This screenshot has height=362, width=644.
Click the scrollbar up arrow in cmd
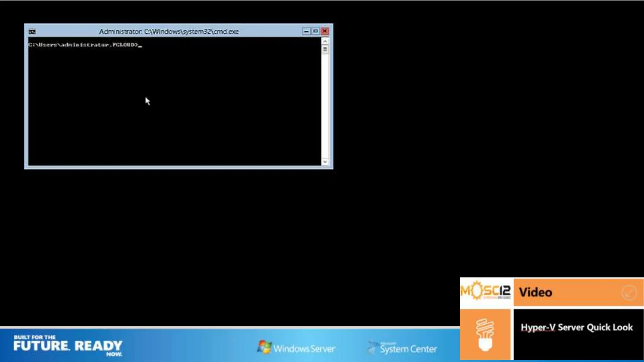(325, 41)
